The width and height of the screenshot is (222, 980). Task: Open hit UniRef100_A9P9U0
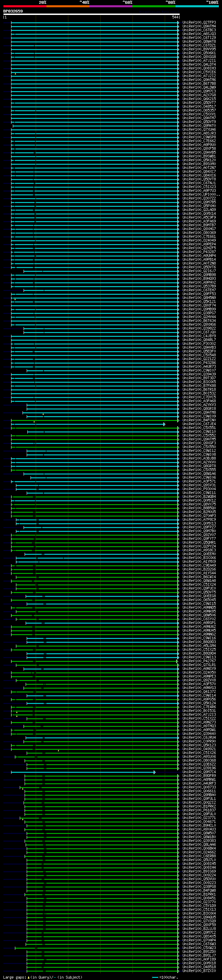199,145
